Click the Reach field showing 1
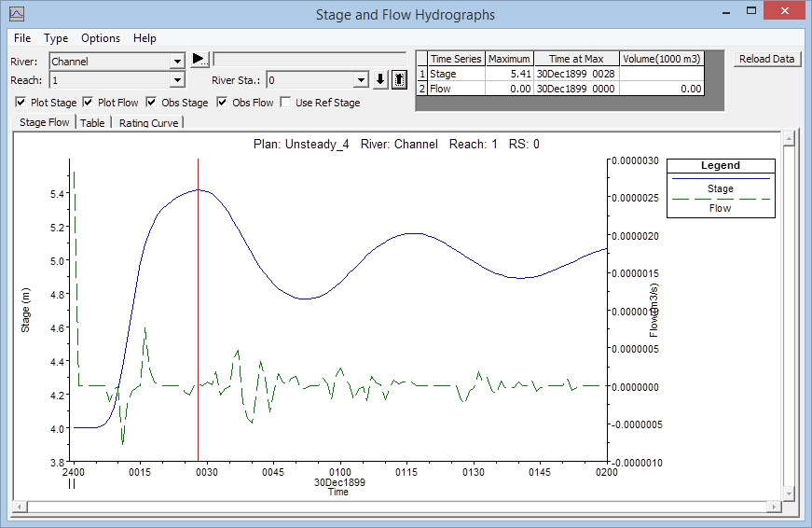The width and height of the screenshot is (812, 528). point(110,80)
